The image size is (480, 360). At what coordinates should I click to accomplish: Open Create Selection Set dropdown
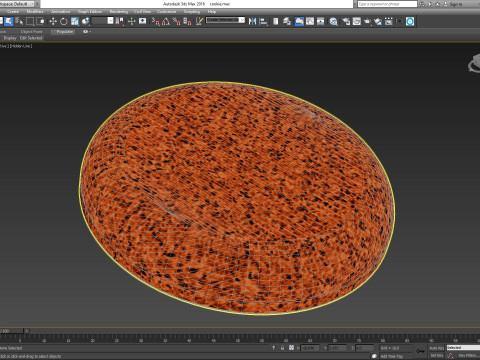tap(225, 20)
